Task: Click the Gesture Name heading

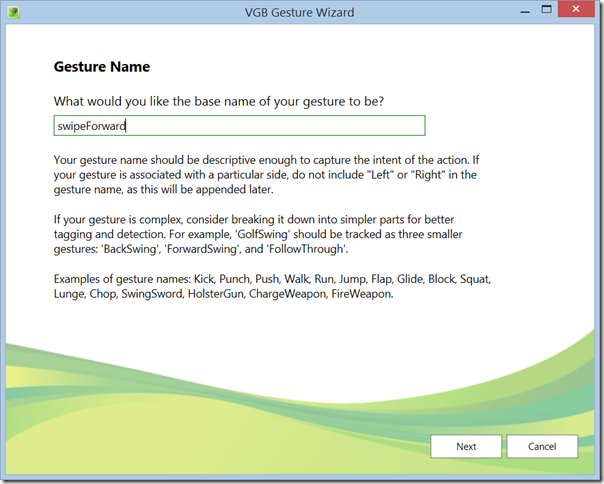Action: point(102,67)
